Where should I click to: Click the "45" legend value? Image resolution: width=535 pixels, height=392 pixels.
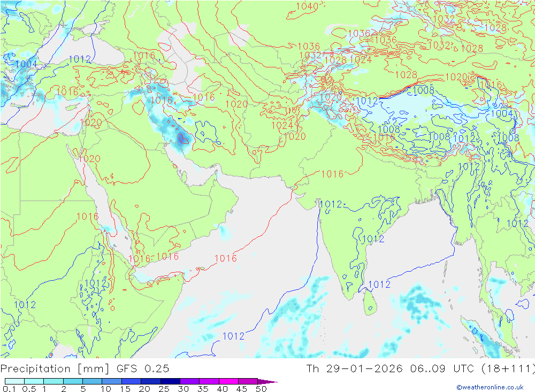pyautogui.click(x=242, y=389)
